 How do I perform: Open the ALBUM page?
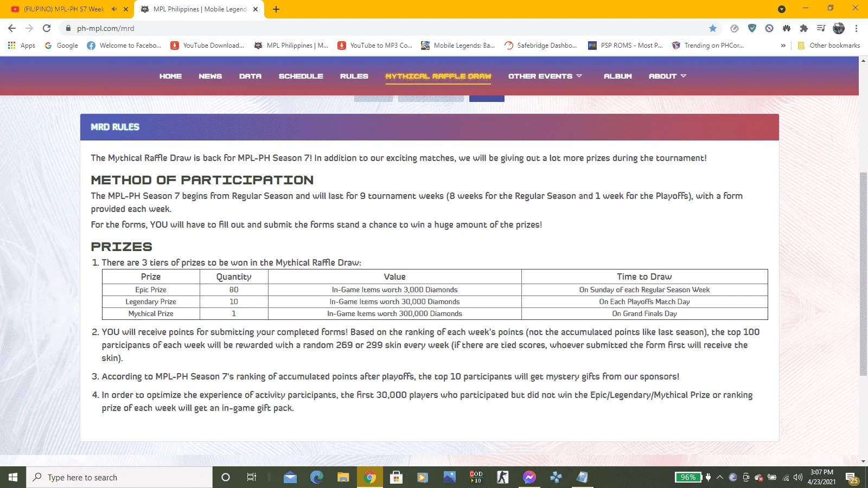[618, 76]
